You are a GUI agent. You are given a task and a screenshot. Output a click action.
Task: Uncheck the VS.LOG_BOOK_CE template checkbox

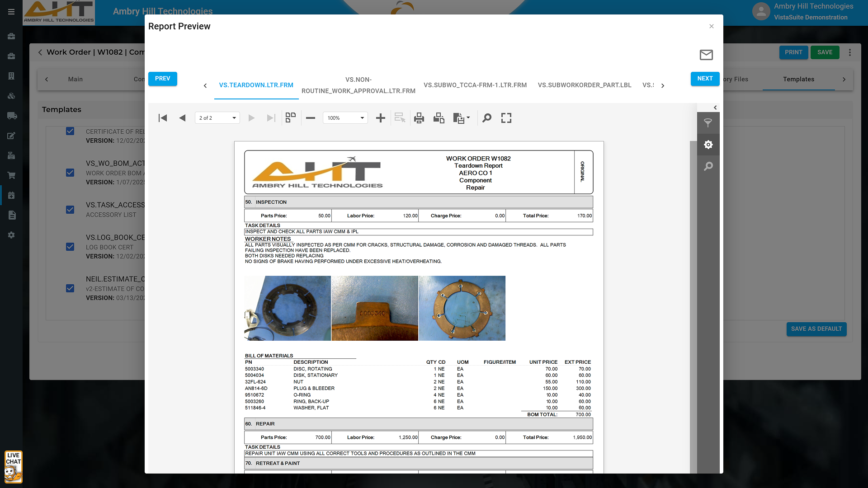[70, 247]
